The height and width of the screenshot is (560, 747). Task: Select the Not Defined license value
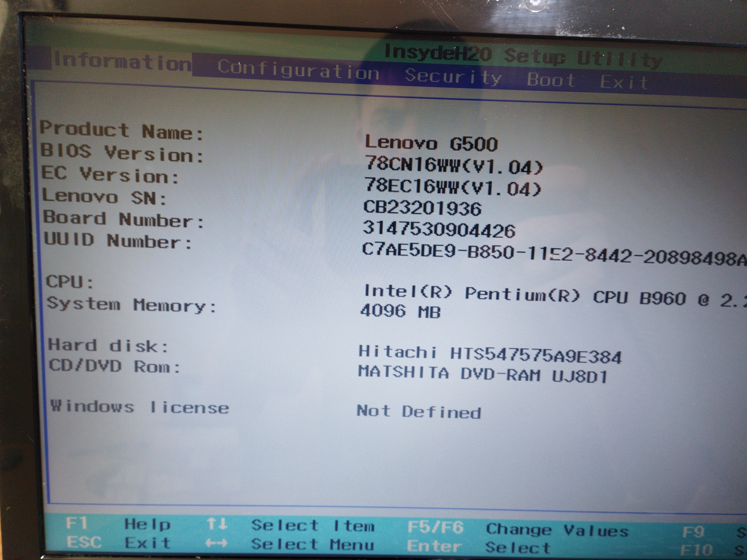419,411
